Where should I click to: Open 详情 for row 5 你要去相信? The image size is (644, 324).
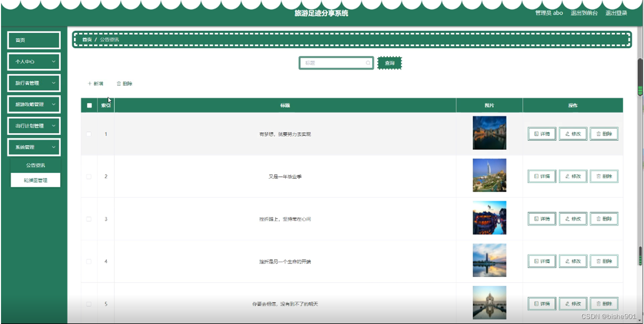point(542,304)
